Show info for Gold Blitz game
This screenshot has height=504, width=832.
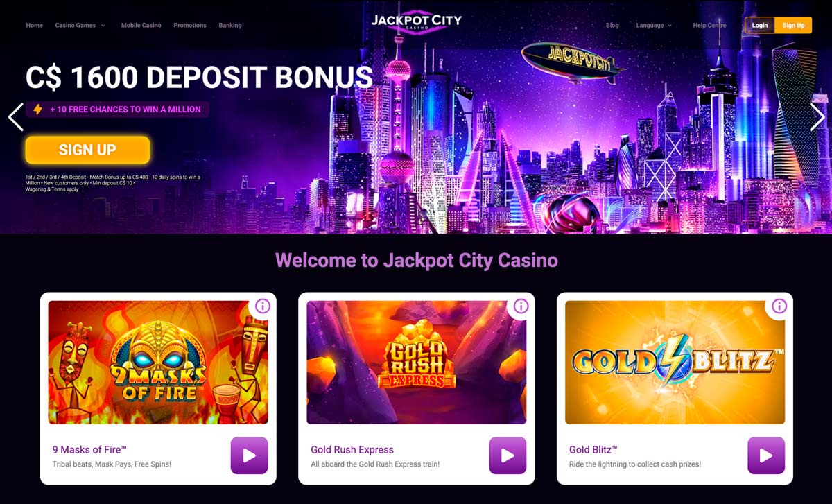(x=779, y=306)
